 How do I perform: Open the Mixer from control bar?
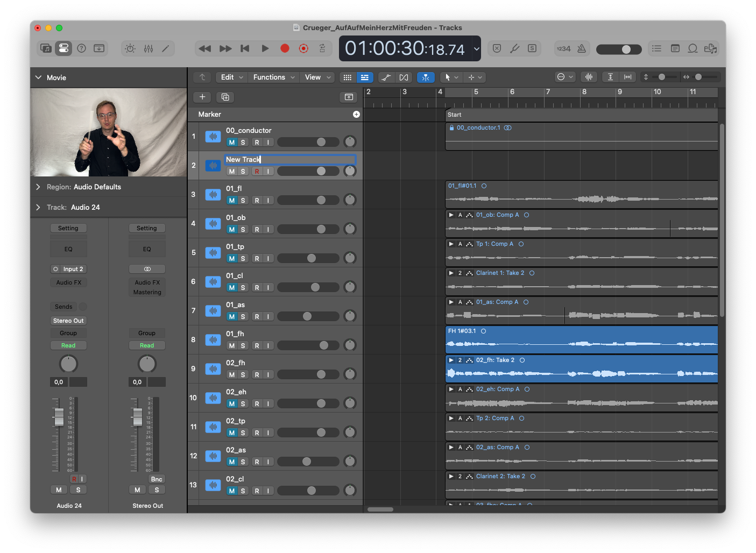(x=149, y=48)
